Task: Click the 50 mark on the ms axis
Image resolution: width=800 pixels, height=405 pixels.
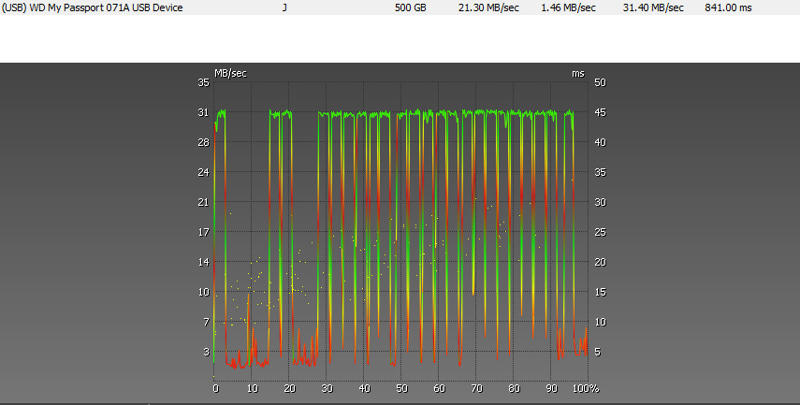Action: (x=600, y=82)
